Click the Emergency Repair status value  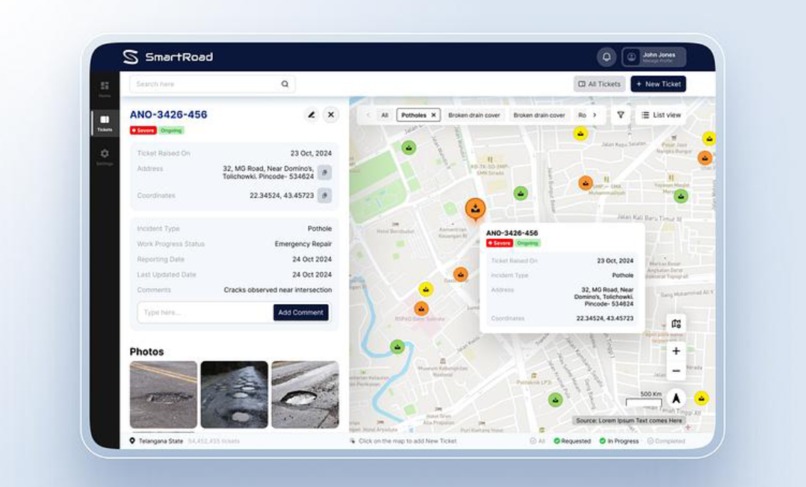[x=303, y=244]
